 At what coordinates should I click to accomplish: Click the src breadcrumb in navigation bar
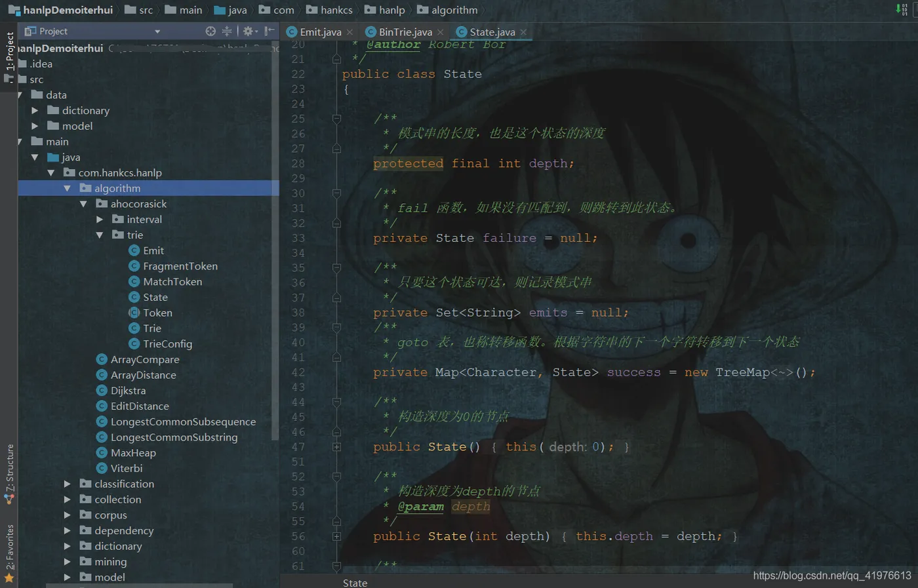pos(139,10)
